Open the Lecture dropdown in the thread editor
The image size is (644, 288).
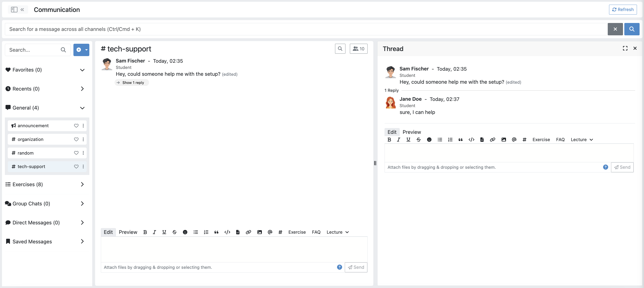pos(582,140)
